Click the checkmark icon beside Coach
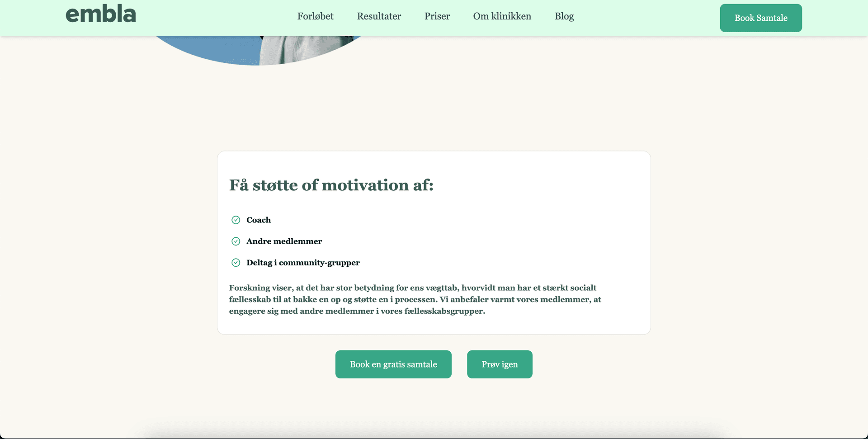Viewport: 868px width, 439px height. coord(236,220)
